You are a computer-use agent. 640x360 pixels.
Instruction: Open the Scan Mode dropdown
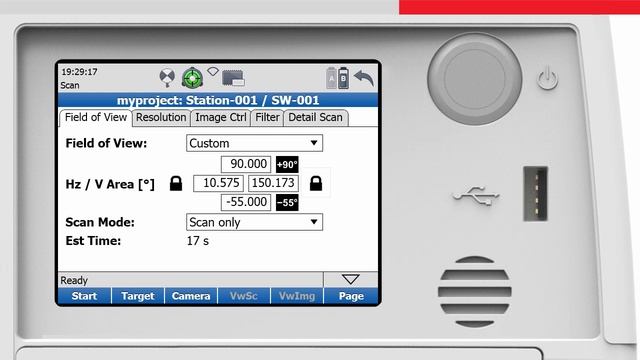(x=254, y=222)
